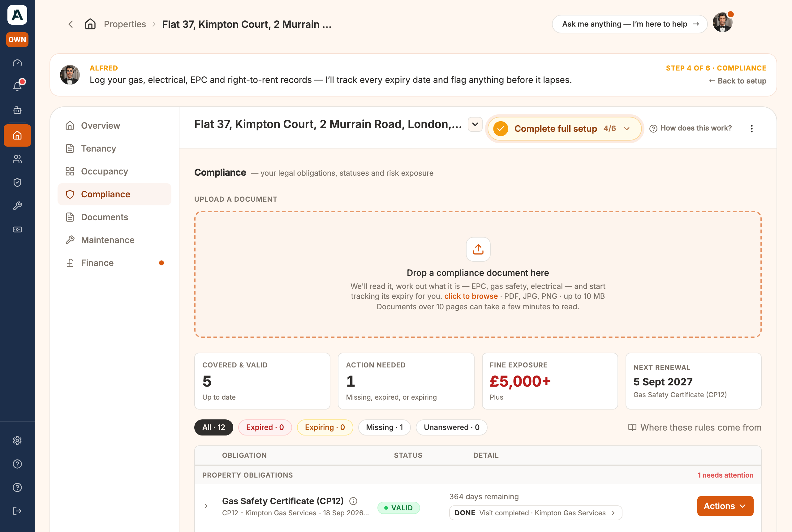Screen dimensions: 792x532
Task: Click the OBLIGATION column header
Action: [244, 455]
